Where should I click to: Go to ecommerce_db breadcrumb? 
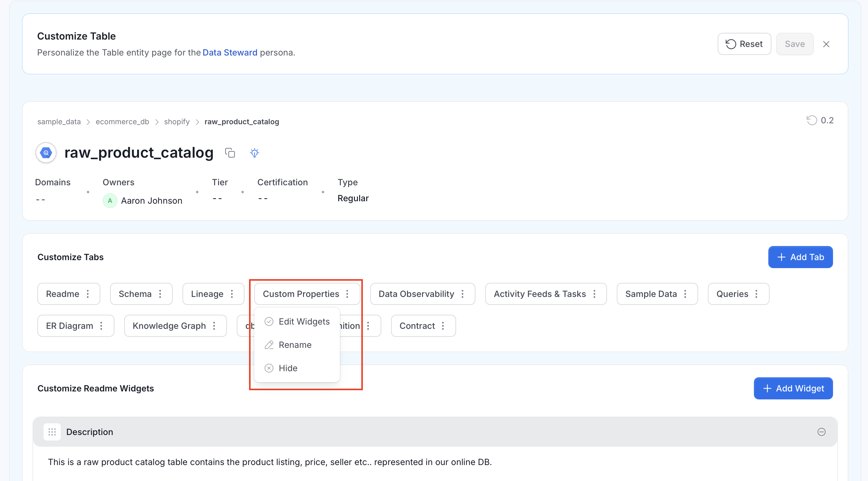[x=122, y=122]
